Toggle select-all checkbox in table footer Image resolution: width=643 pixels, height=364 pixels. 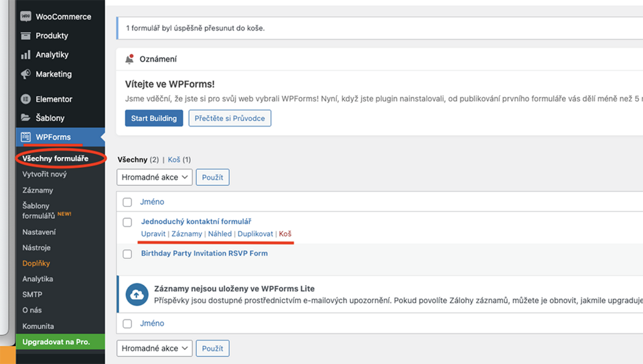click(127, 323)
